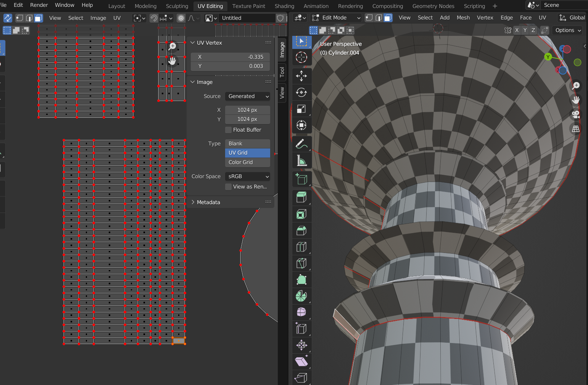Select the UV Grid type option
The height and width of the screenshot is (385, 588).
248,153
